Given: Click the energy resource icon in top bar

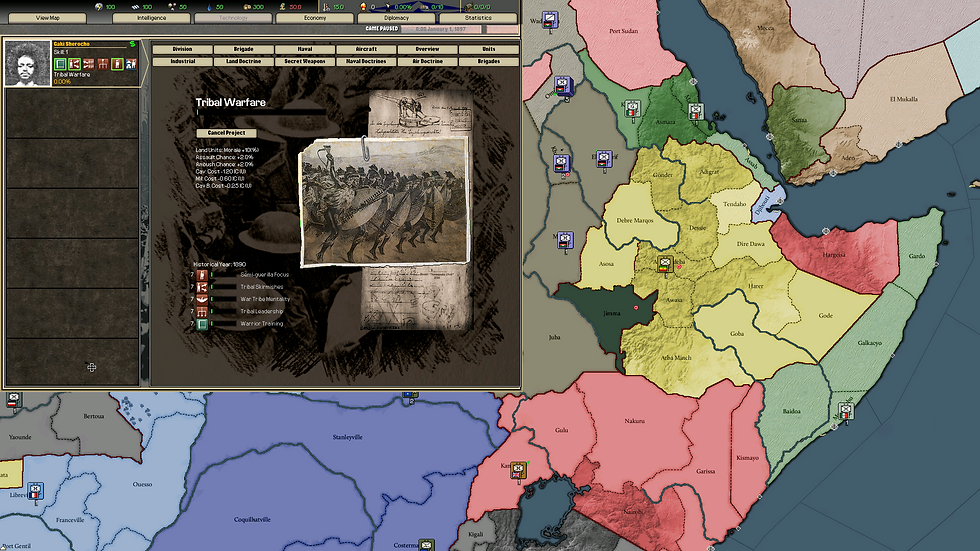Looking at the screenshot, I should [x=99, y=7].
